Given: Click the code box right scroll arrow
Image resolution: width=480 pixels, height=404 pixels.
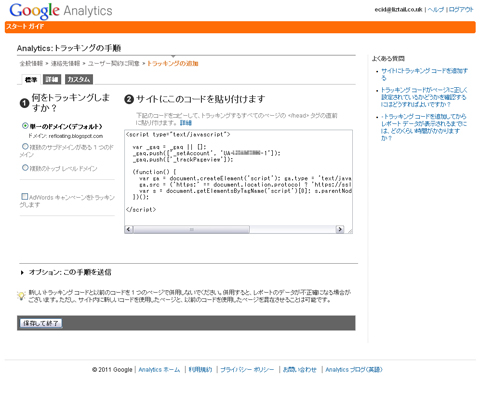Looking at the screenshot, I should point(340,229).
